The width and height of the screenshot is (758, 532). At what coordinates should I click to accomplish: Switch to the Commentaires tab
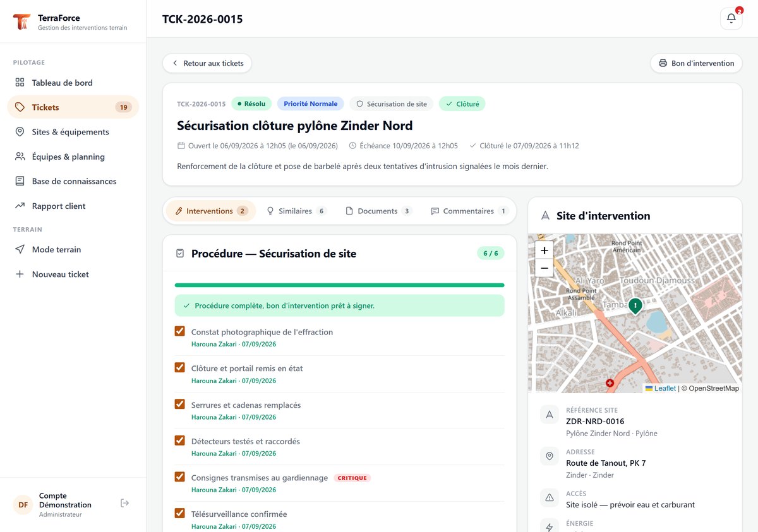(x=469, y=211)
